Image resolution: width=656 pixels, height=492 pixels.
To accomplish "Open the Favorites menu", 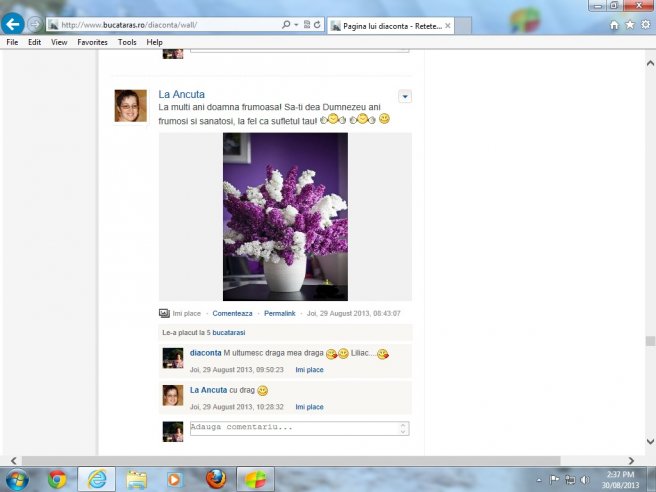I will click(92, 43).
